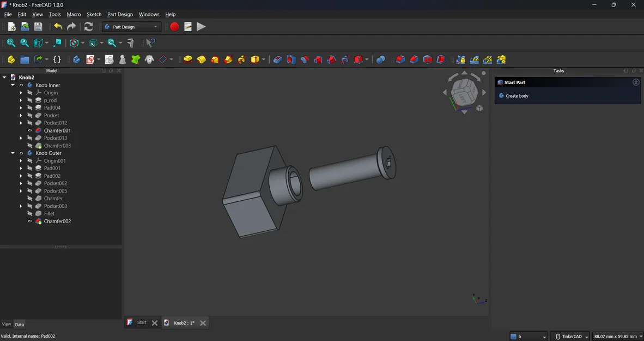Click the Refresh recompute icon
Screen dimensions: 644x341
(89, 27)
